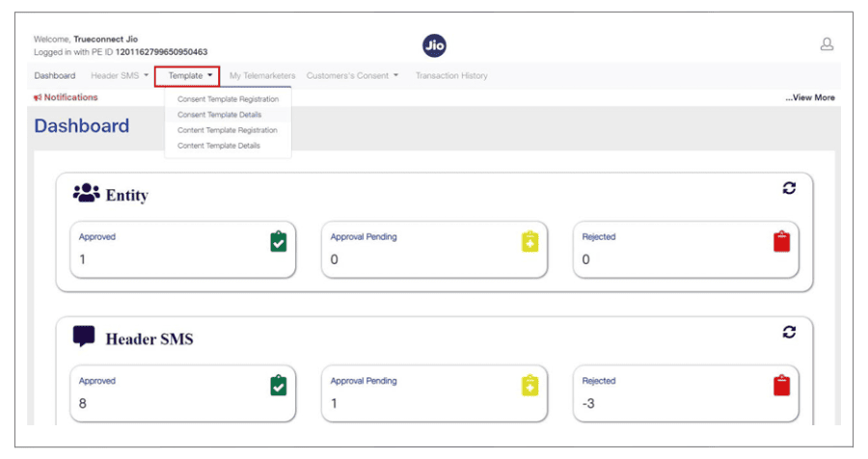Click the Header SMS Approved count 8
868x459 pixels.
(83, 404)
